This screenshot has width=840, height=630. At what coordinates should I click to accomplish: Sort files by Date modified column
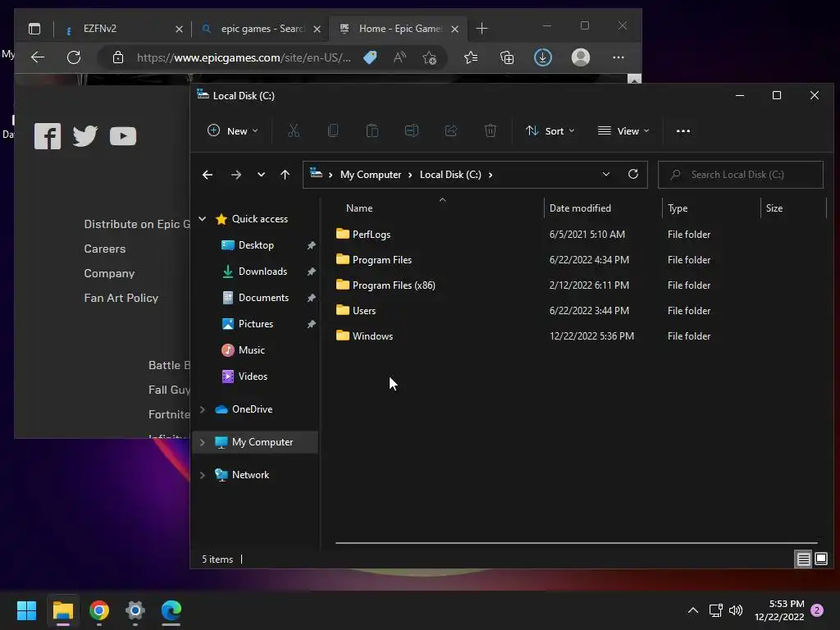point(580,208)
